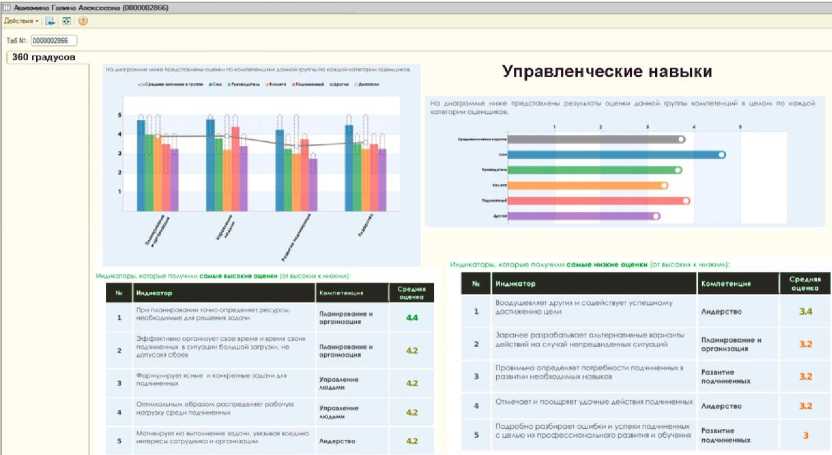Click Управление людьми in left table row 3
Viewport: 832px width, 455px height.
tap(339, 383)
